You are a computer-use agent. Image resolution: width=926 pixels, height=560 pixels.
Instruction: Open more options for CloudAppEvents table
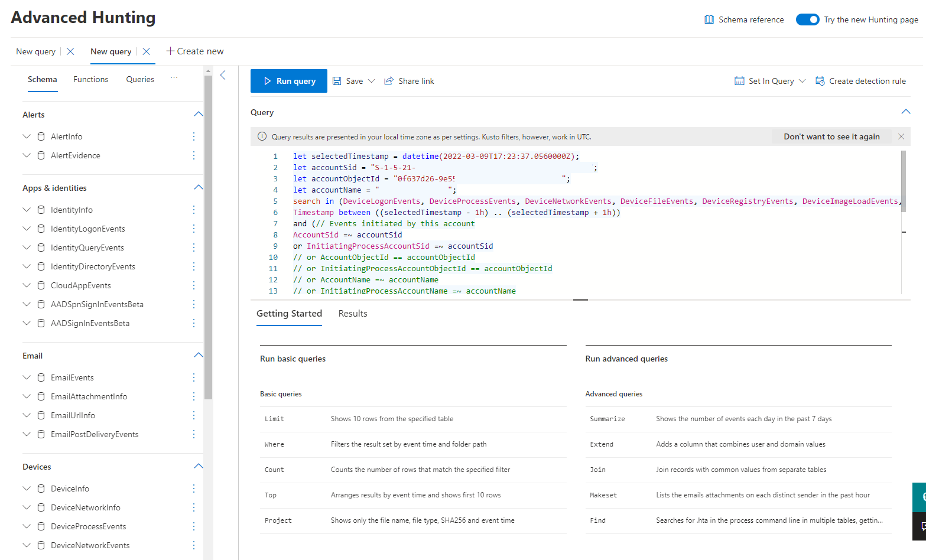[194, 285]
